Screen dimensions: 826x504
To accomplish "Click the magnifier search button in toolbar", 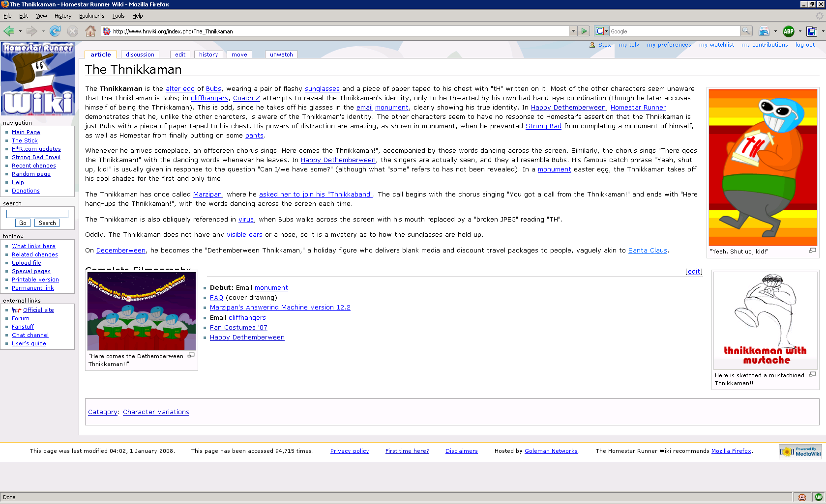I will point(746,31).
